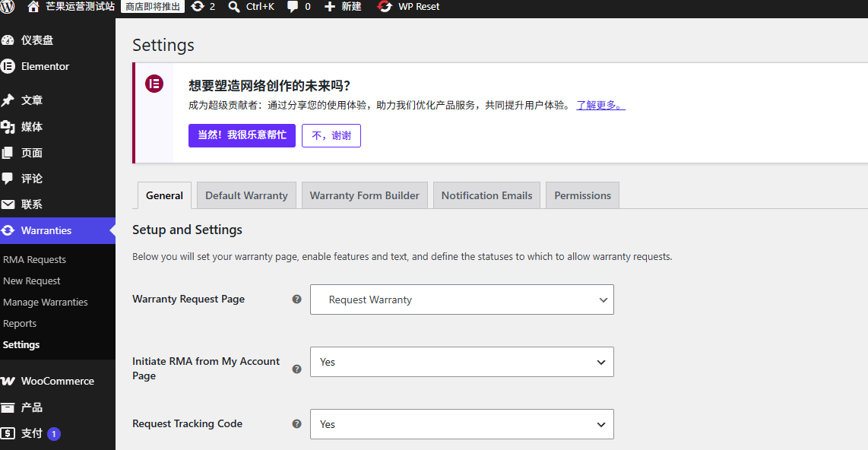Click the 评论 comment icon in sidebar
Viewport: 868px width, 450px height.
click(x=8, y=178)
